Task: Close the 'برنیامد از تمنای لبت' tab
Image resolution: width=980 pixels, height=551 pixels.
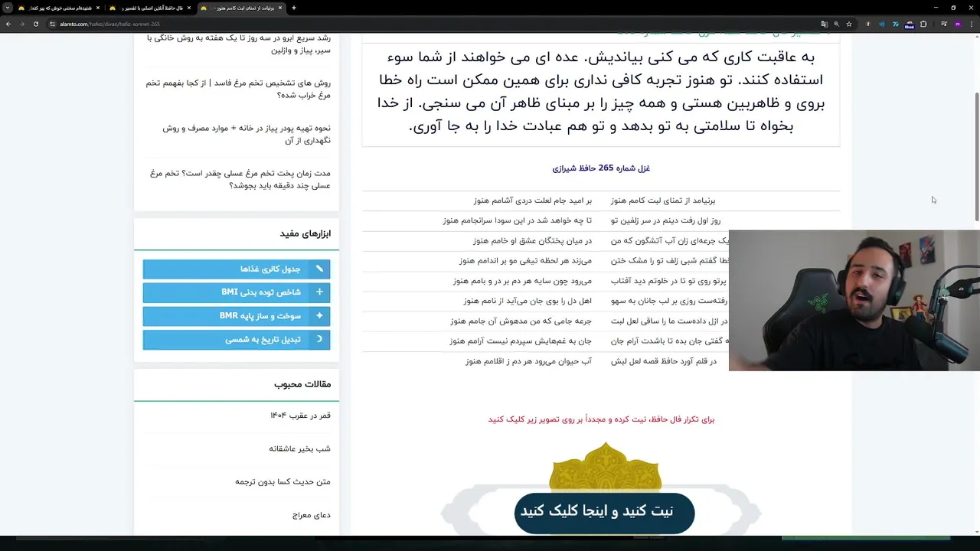Action: click(x=280, y=8)
